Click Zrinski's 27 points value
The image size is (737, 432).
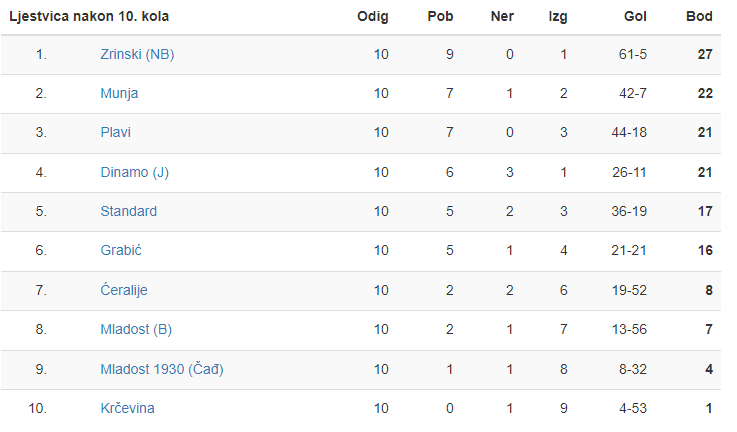point(704,54)
